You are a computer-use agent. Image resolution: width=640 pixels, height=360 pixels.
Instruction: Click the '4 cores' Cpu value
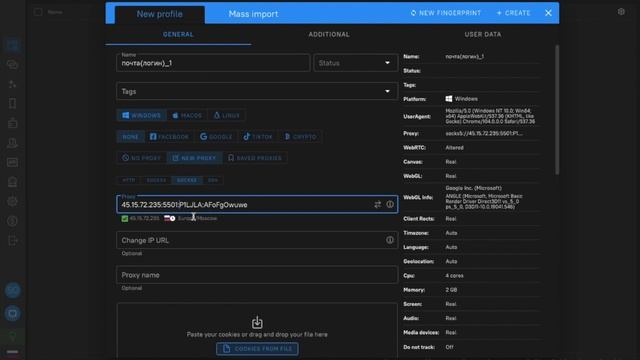click(x=454, y=276)
